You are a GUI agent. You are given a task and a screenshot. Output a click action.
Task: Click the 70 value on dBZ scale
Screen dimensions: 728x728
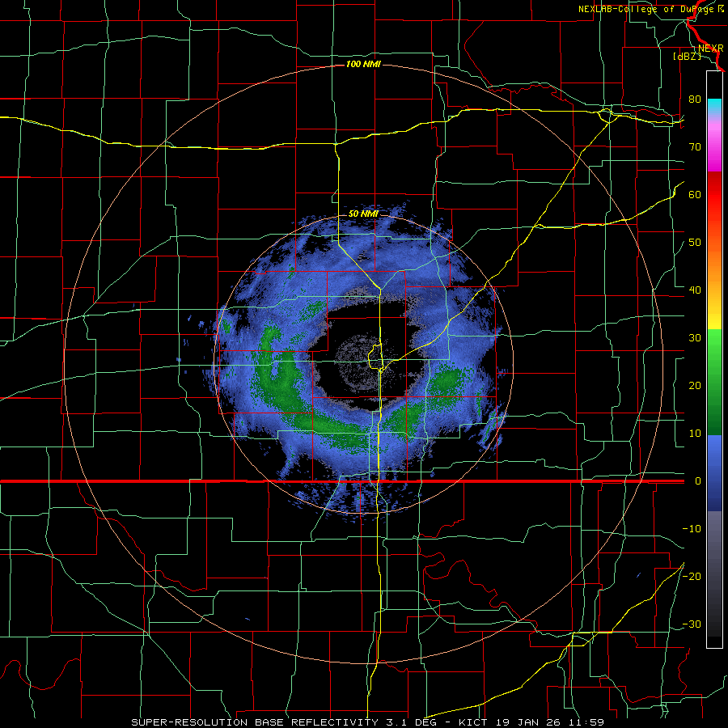point(695,147)
